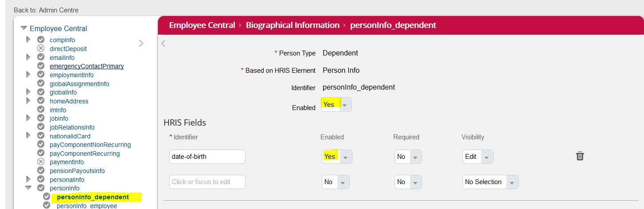644x209 pixels.
Task: Go to Biographical Information in the breadcrumb
Action: click(292, 25)
